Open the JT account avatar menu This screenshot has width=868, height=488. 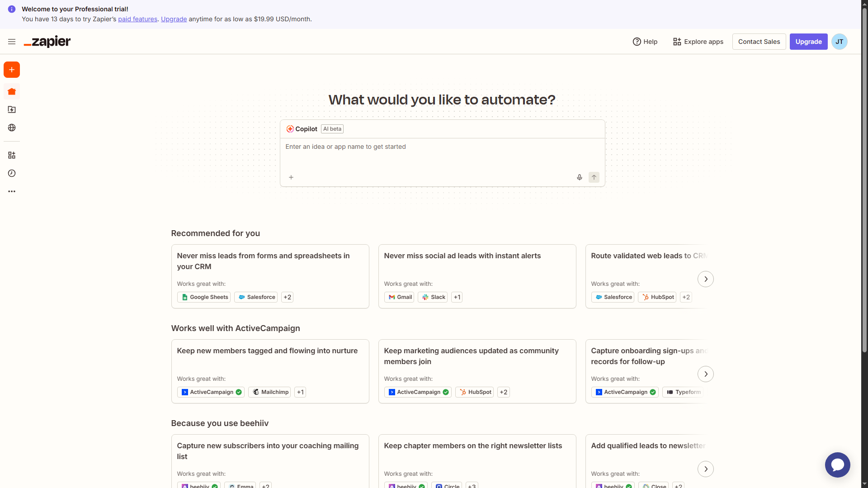(839, 42)
